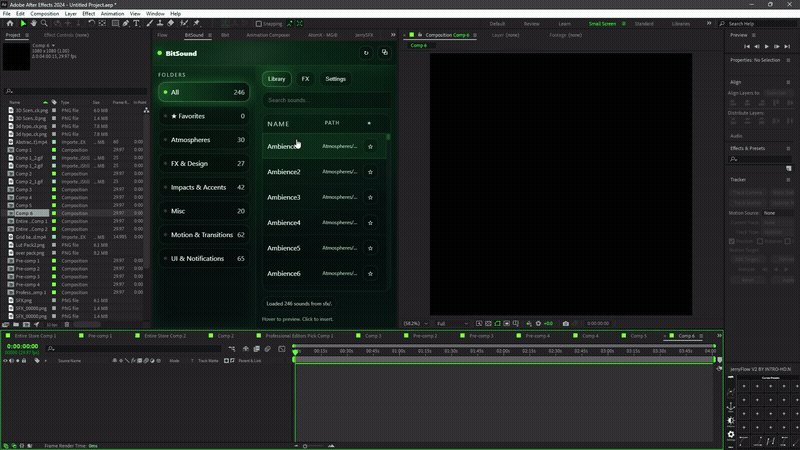Viewport: 800px width, 450px height.
Task: Toggle the Position checkbox in Tracker
Action: click(732, 241)
